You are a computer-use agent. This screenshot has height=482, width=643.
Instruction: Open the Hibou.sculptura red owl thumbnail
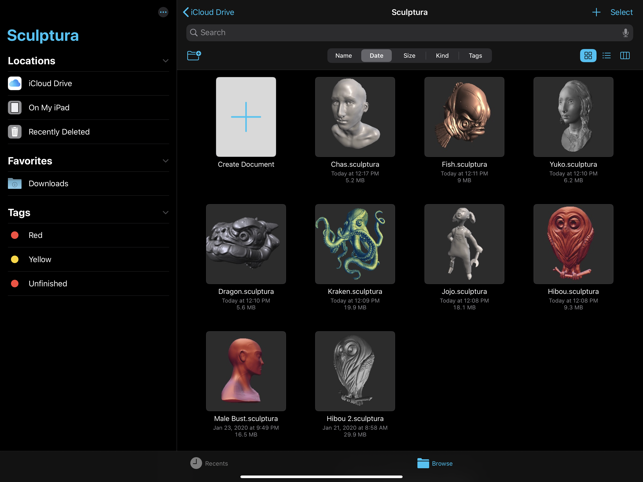click(573, 244)
